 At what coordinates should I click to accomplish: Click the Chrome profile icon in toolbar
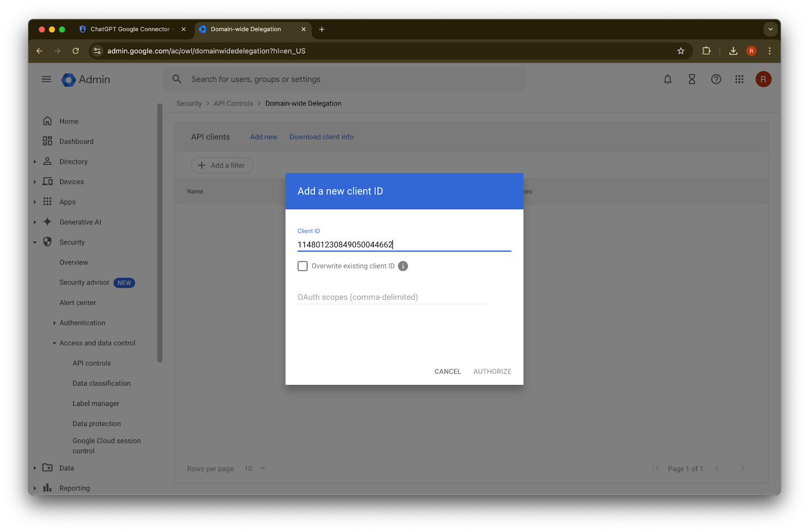tap(751, 51)
